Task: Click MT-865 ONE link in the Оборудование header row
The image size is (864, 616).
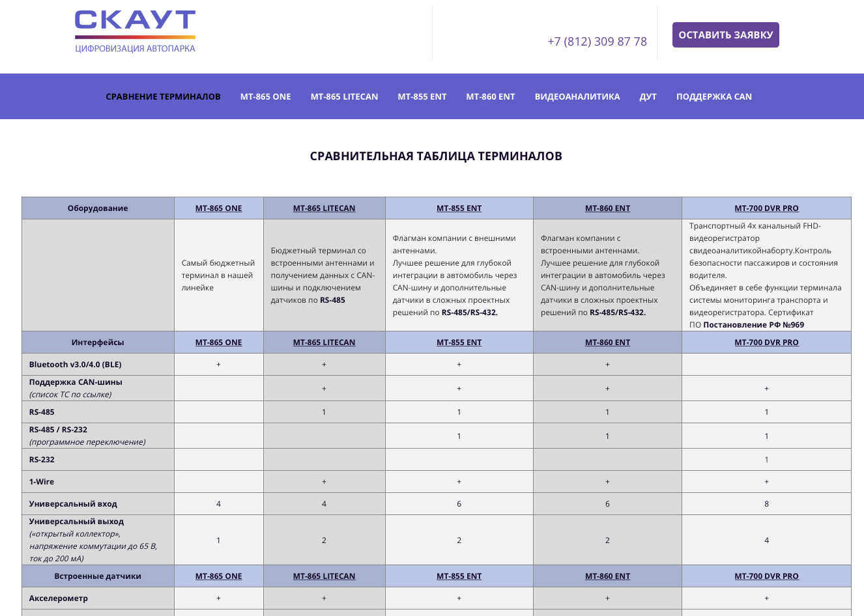Action: tap(218, 208)
